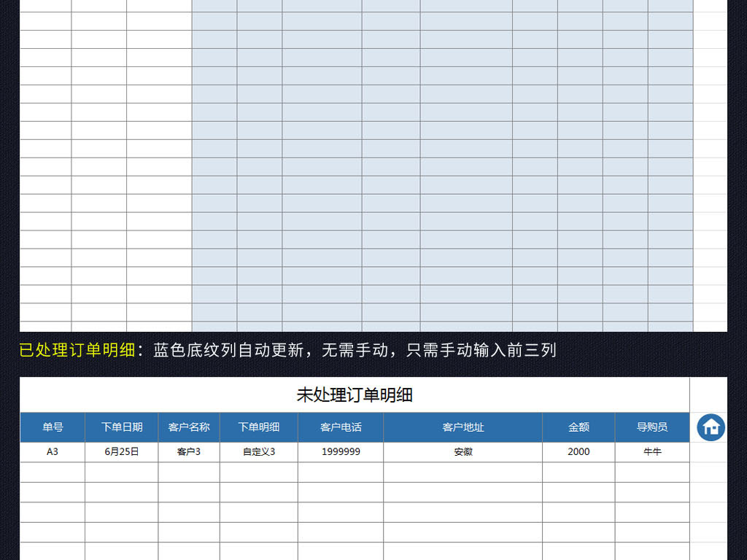
Task: Click the 未处理订单明细 table title
Action: pyautogui.click(x=355, y=394)
